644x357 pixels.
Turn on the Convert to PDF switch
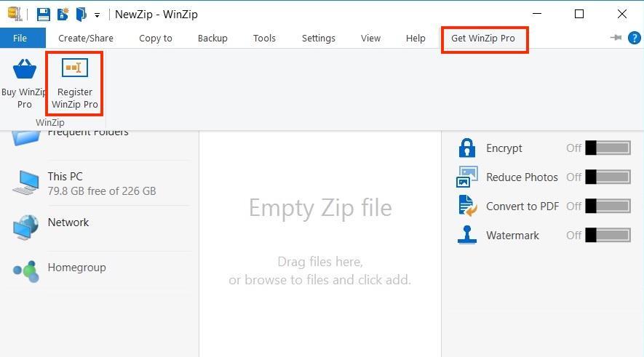coord(608,206)
